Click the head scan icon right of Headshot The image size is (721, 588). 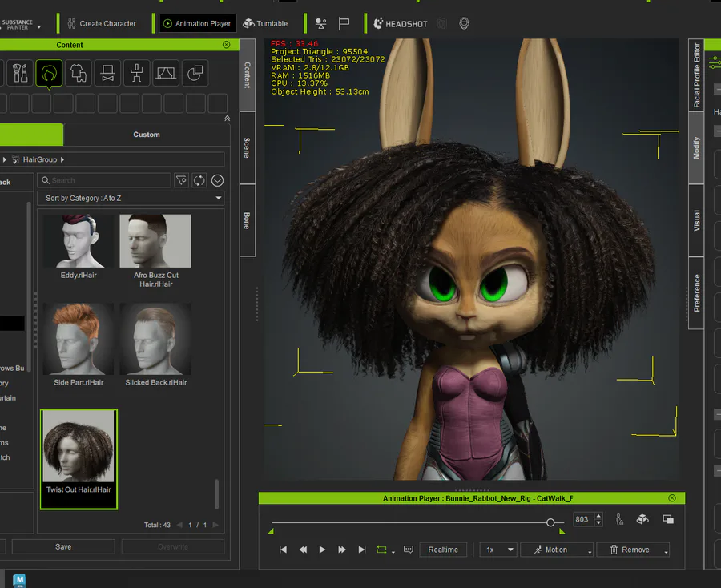(464, 23)
